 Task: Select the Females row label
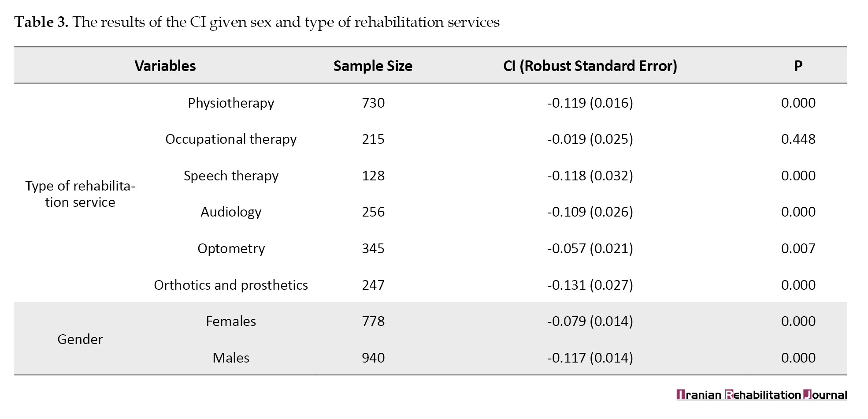[x=231, y=321]
